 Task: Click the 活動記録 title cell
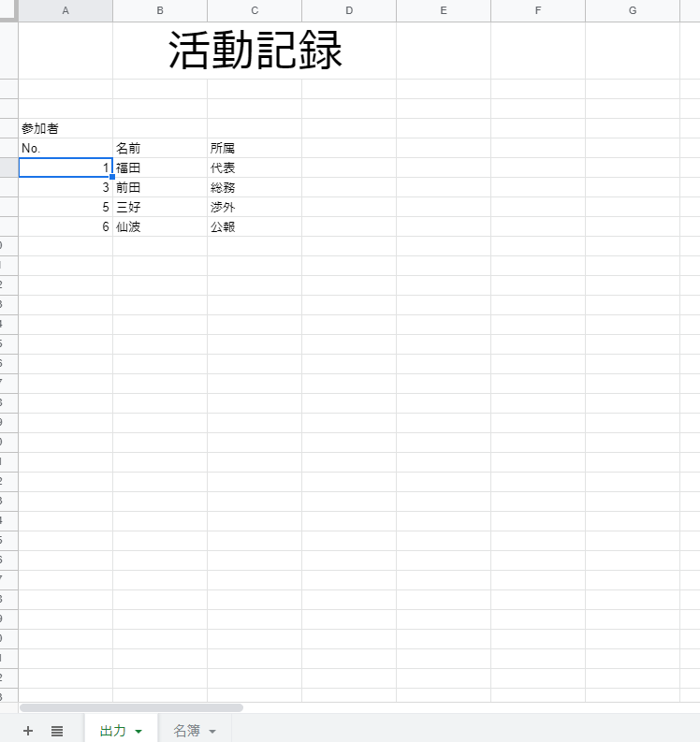[x=255, y=51]
